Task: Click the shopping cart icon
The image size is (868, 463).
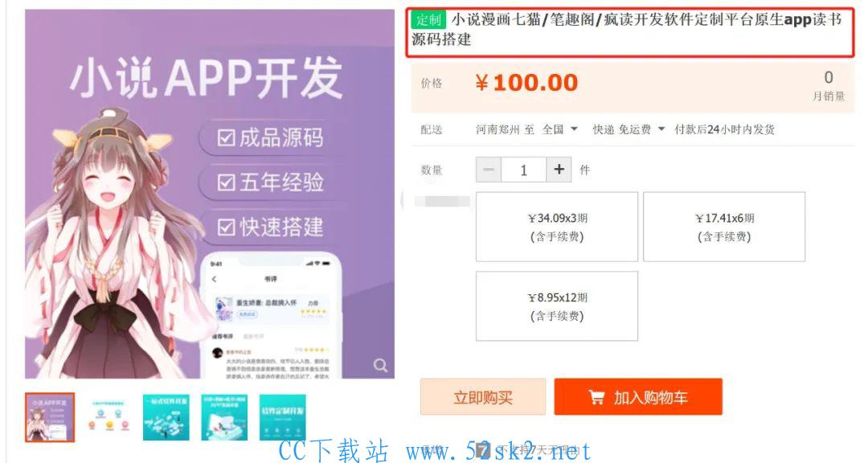Action: (x=596, y=397)
